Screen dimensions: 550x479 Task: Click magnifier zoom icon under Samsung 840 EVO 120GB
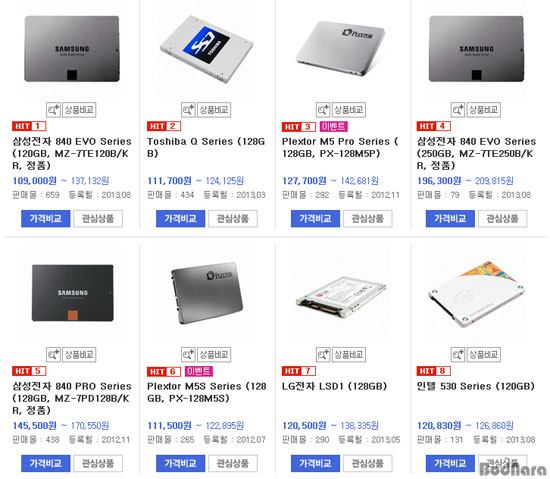click(53, 110)
